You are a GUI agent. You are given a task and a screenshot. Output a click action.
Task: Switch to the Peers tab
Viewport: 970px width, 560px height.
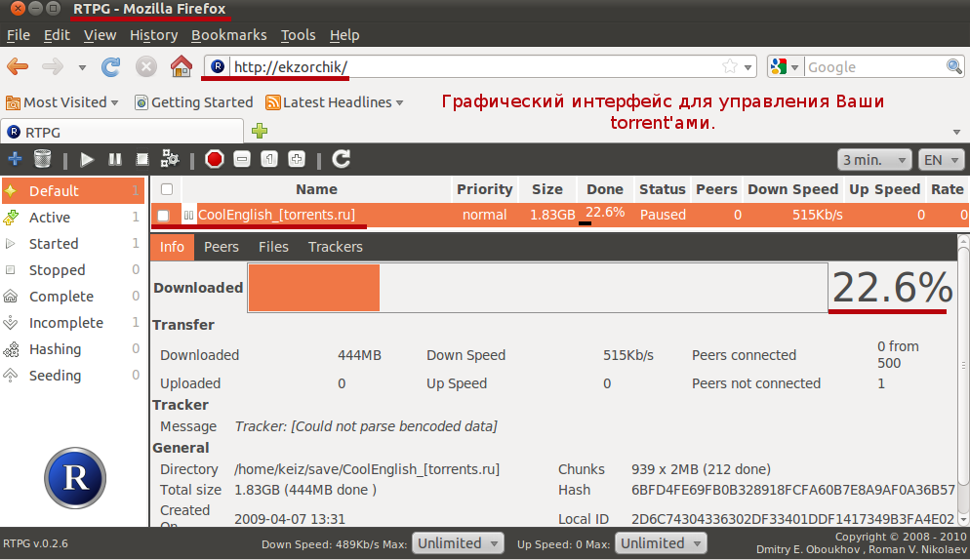point(221,247)
